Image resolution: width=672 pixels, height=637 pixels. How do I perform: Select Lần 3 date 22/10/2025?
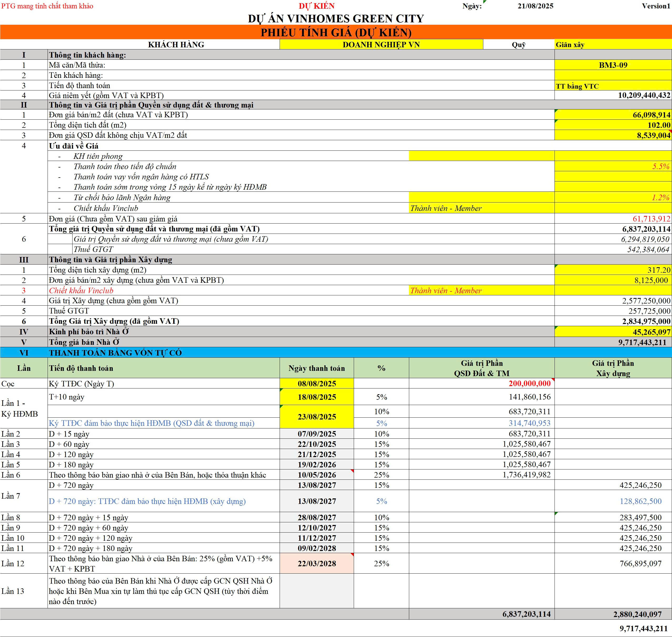[317, 444]
